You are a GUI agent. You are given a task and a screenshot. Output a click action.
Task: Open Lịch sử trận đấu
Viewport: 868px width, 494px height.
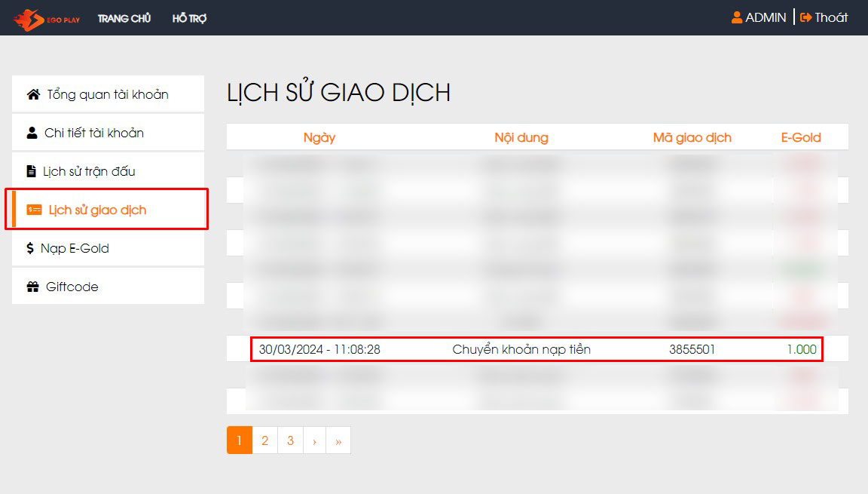point(108,171)
